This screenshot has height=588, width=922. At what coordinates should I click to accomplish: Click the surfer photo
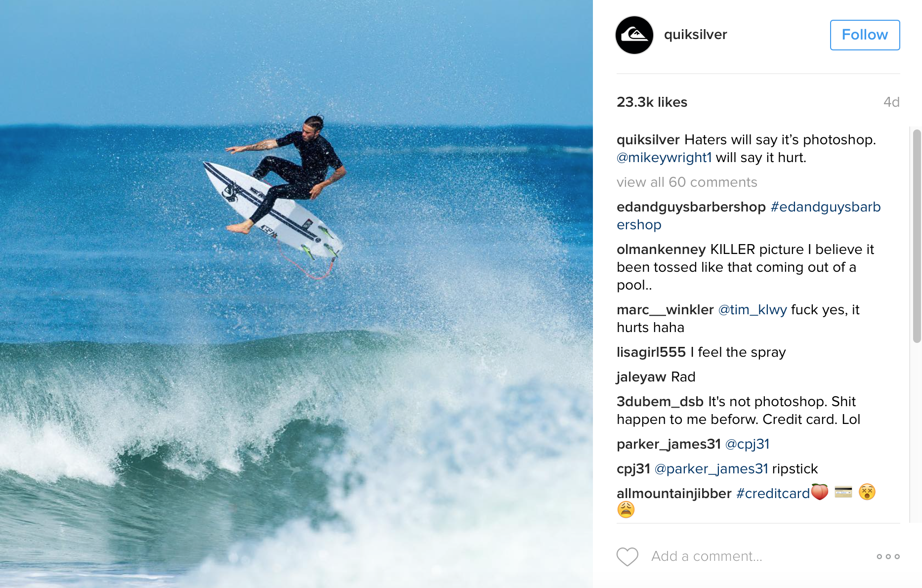coord(296,294)
